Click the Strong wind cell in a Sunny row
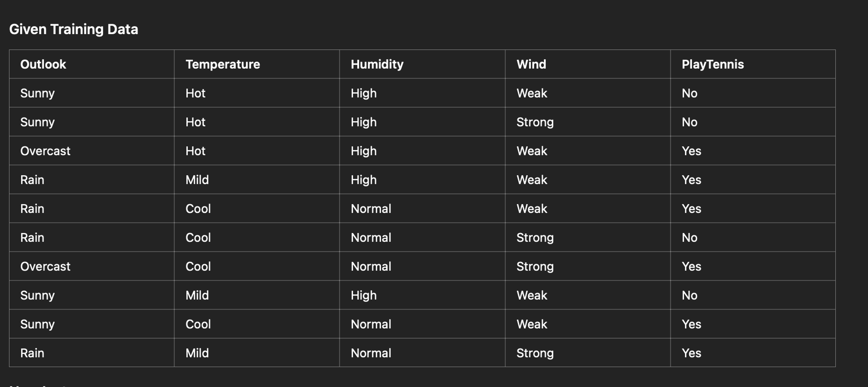Image resolution: width=868 pixels, height=387 pixels. (x=535, y=122)
